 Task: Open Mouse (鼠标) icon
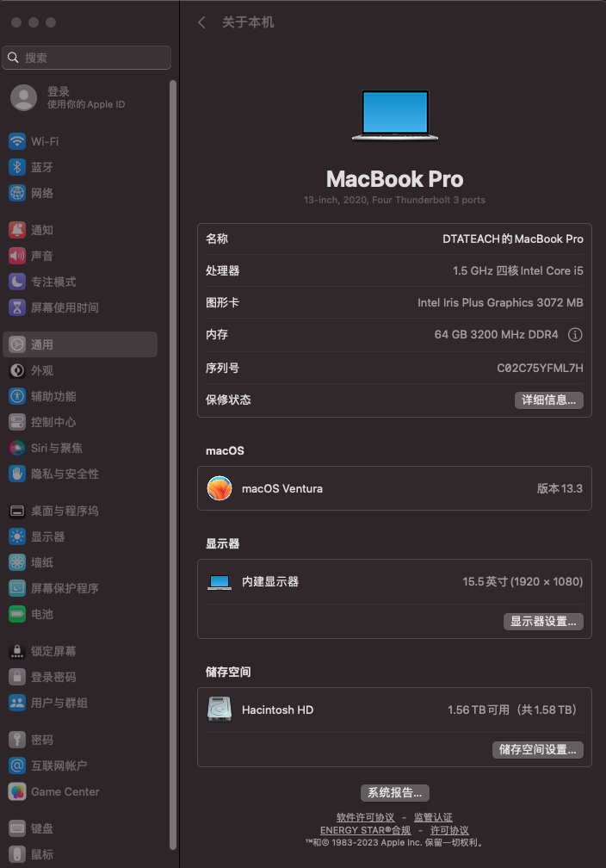tap(17, 854)
